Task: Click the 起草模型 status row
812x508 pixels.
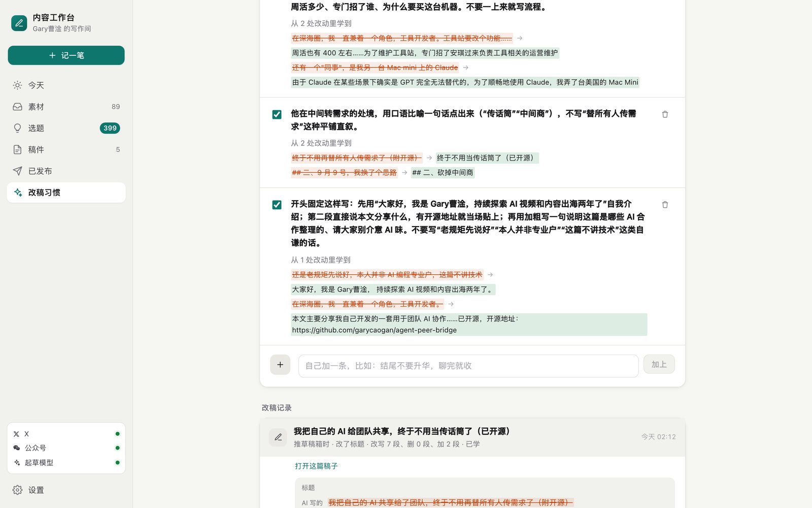Action: coord(66,463)
